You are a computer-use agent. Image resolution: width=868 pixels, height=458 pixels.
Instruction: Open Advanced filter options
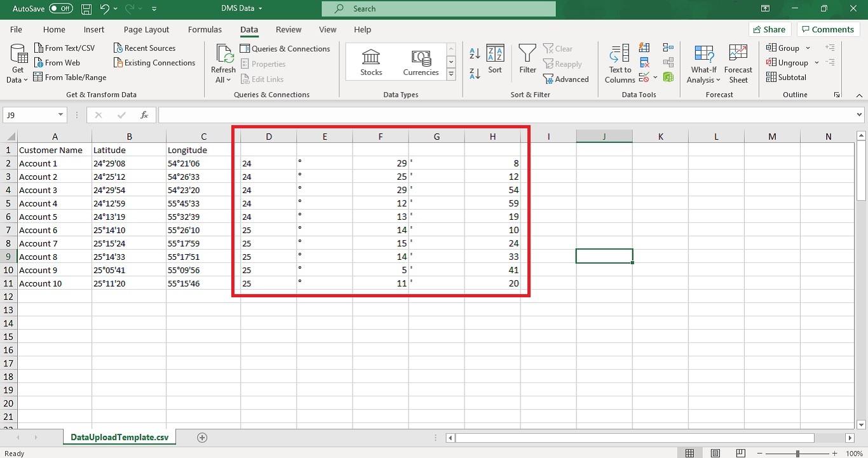tap(566, 79)
